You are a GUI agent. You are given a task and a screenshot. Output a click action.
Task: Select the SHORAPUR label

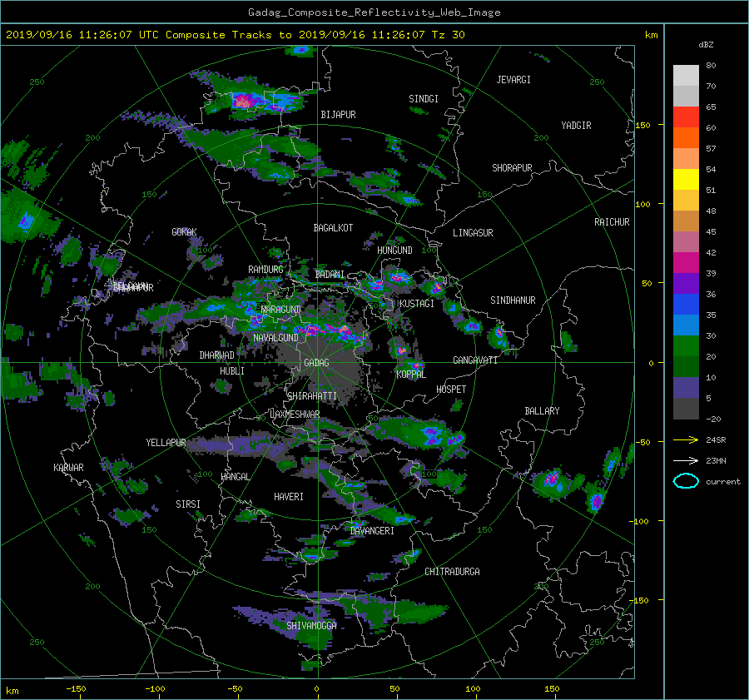pos(512,168)
